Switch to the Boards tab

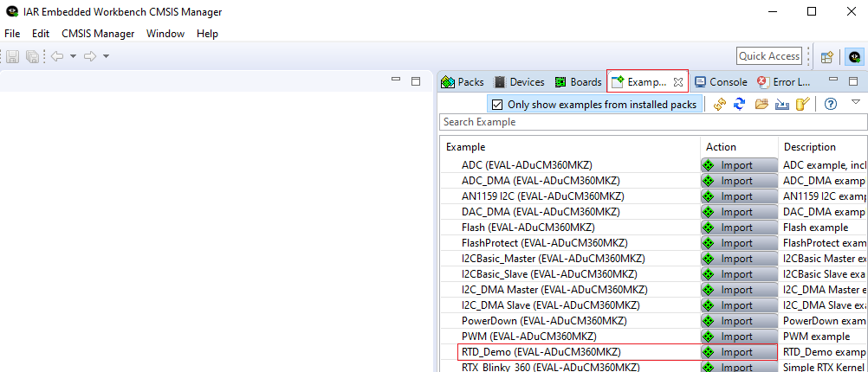(x=578, y=82)
